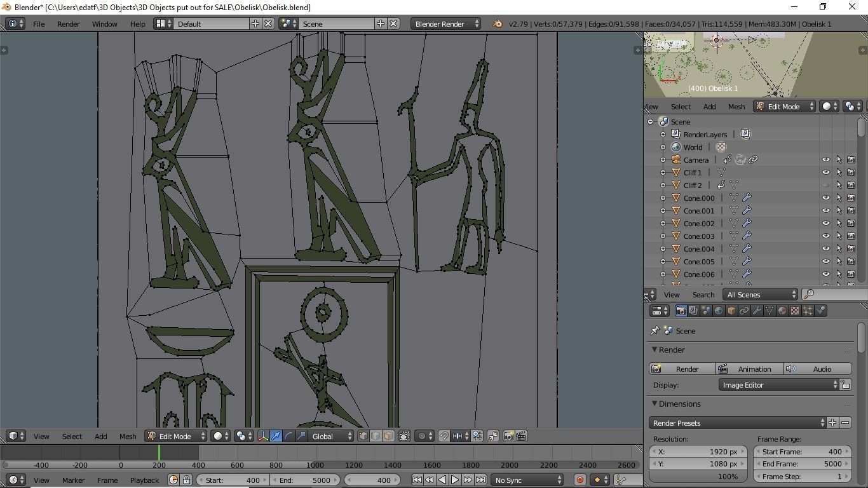Expand the Cone.001 tree item
Image resolution: width=868 pixels, height=488 pixels.
click(663, 211)
